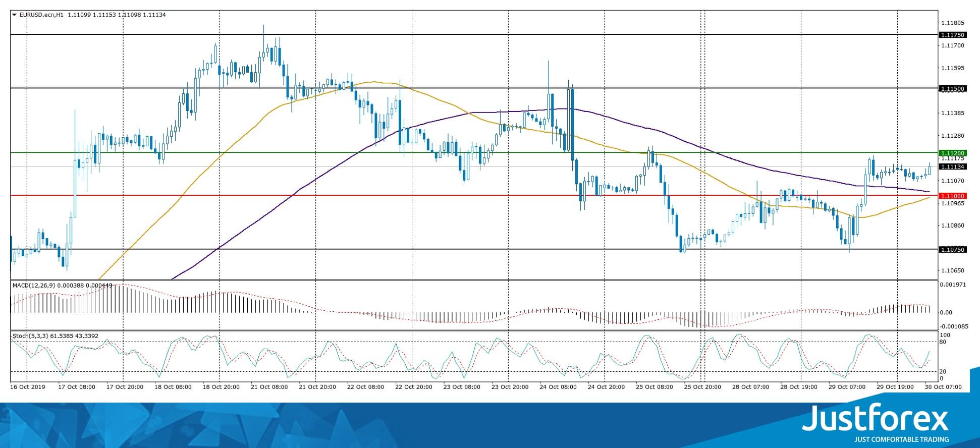Click the 1.10965 price axis value
980x448 pixels.
pos(952,203)
